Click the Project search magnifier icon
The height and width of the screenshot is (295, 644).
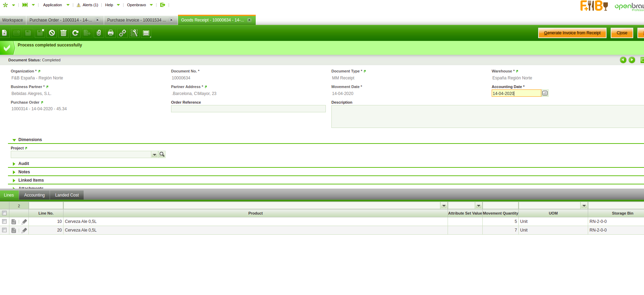point(162,154)
